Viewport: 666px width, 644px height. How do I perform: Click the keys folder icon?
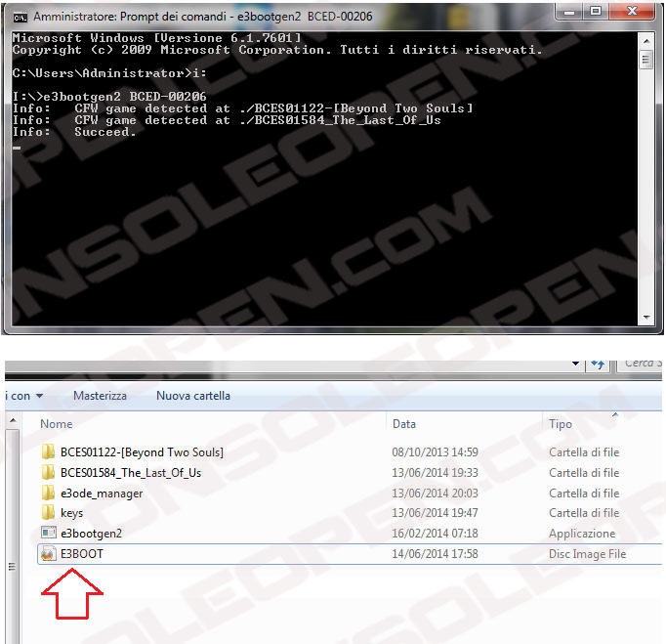48,513
